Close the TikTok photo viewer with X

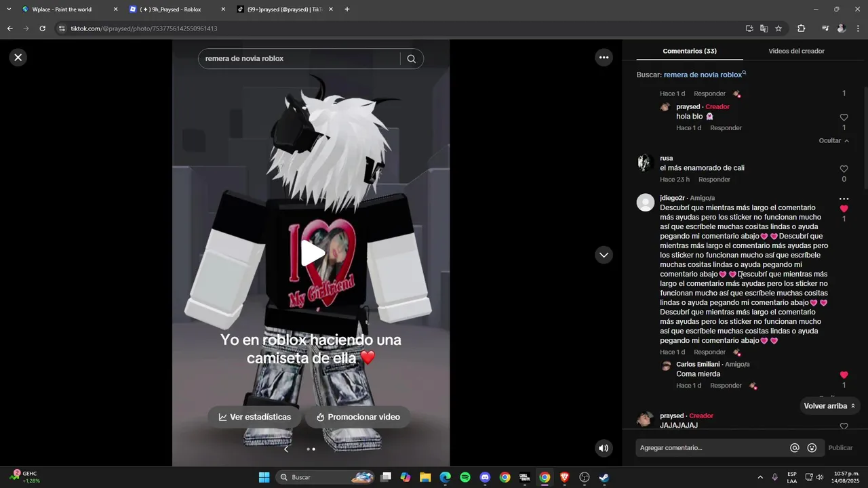tap(18, 58)
